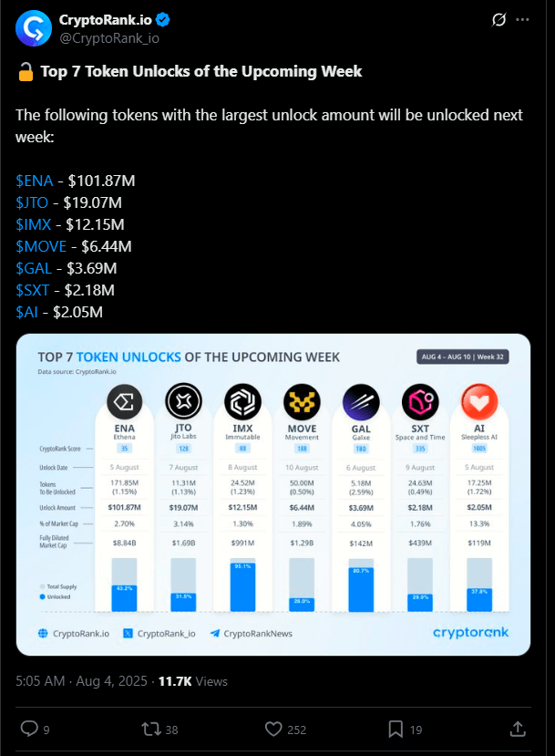Open the three-dot more options menu
Screen dimensions: 555x756
[x=522, y=20]
